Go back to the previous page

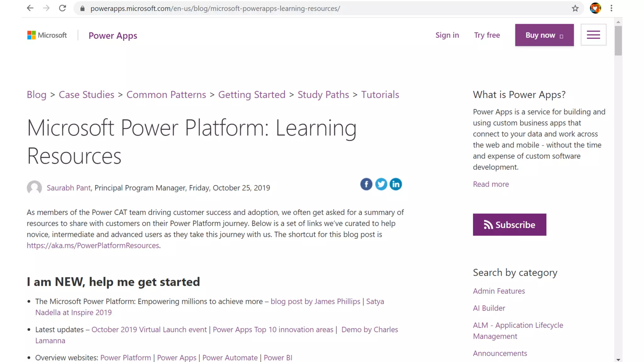pyautogui.click(x=30, y=8)
